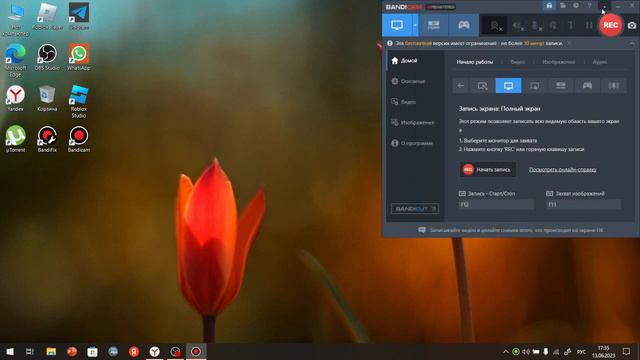The height and width of the screenshot is (360, 640).
Task: Open Microsoft Edge desktop shortcut
Action: pyautogui.click(x=15, y=60)
